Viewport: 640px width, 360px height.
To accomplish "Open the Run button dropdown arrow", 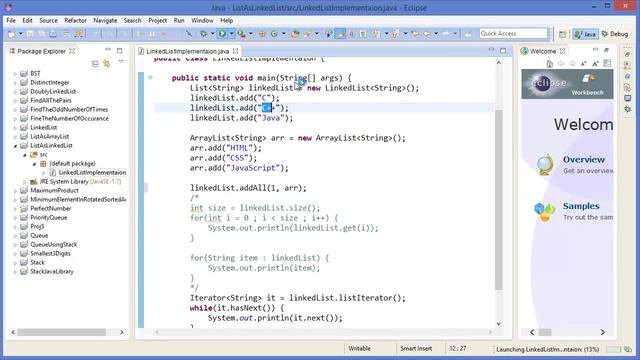I will [231, 34].
